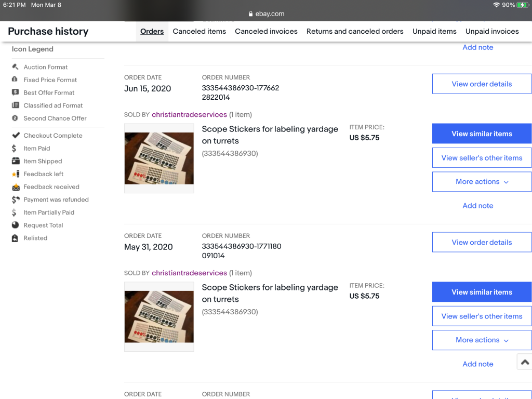The width and height of the screenshot is (532, 399).
Task: Switch to the Canceled items tab
Action: [x=199, y=31]
